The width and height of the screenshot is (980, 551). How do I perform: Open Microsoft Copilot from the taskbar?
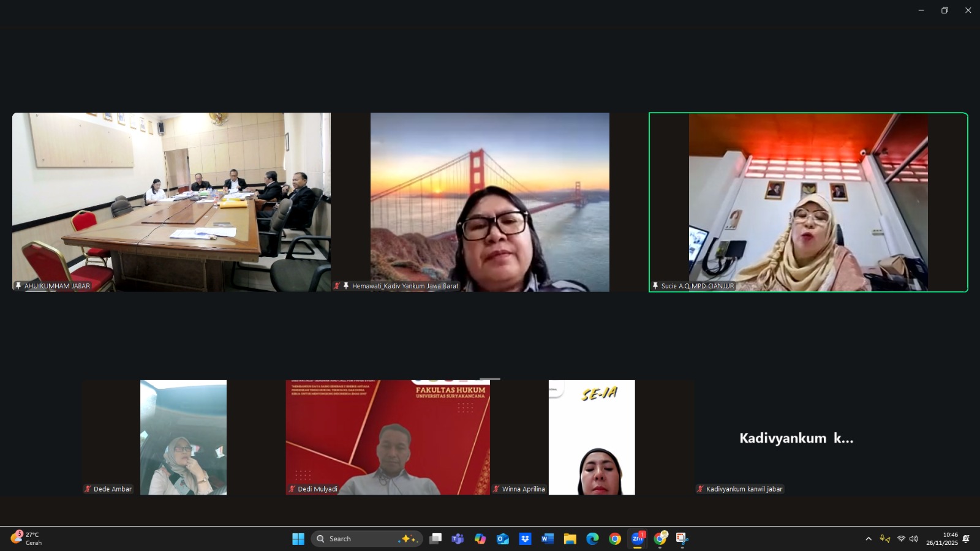tap(480, 539)
